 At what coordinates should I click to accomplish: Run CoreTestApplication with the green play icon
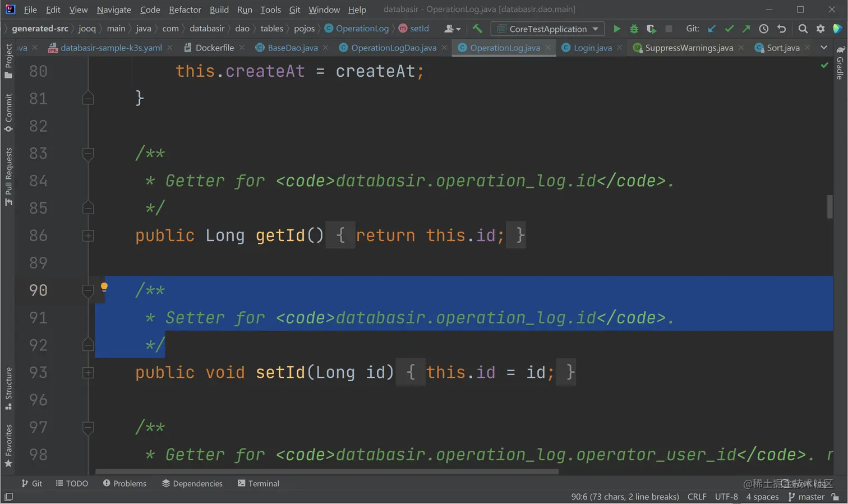tap(616, 29)
